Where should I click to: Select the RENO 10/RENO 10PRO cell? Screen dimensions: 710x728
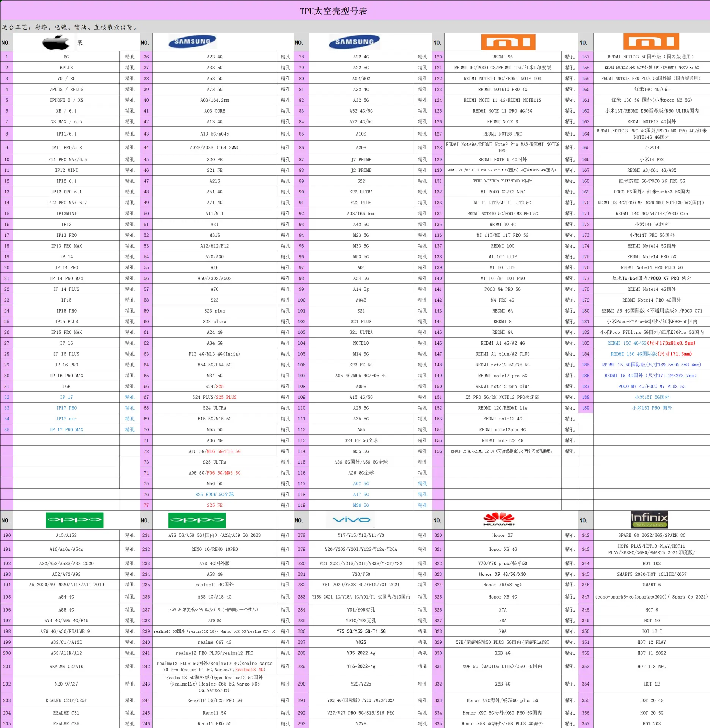[215, 549]
